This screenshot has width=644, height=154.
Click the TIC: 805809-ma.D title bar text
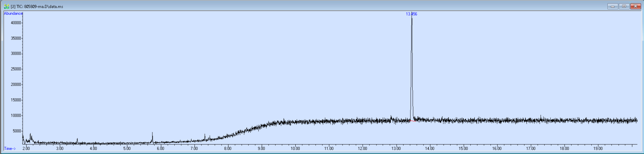37,7
